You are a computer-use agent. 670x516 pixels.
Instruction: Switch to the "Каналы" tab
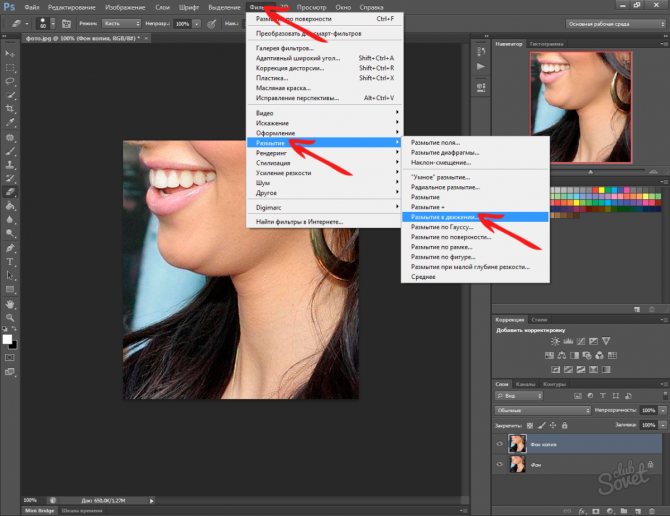click(x=524, y=385)
